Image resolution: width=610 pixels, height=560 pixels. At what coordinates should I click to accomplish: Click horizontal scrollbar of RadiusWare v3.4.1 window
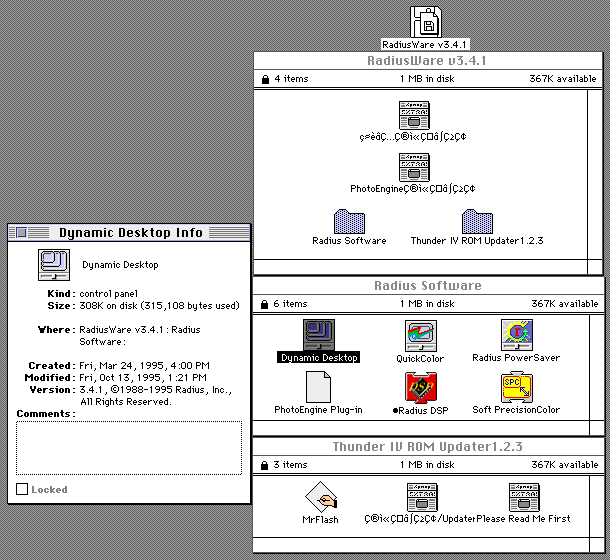point(421,267)
